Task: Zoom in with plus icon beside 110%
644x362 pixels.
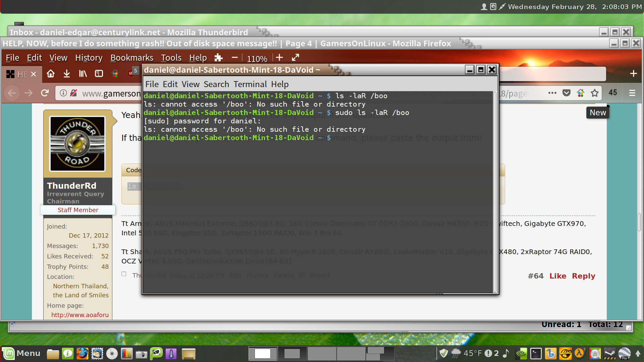Action: click(279, 58)
